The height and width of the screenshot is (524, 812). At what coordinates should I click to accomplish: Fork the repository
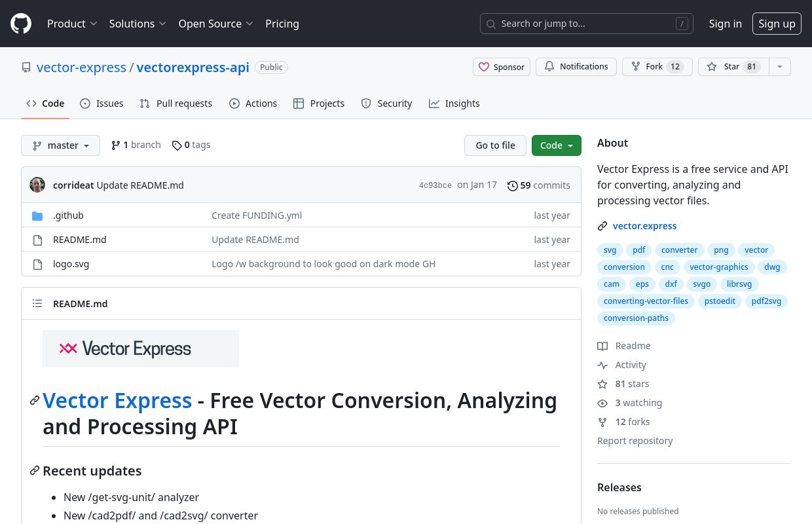[x=657, y=67]
